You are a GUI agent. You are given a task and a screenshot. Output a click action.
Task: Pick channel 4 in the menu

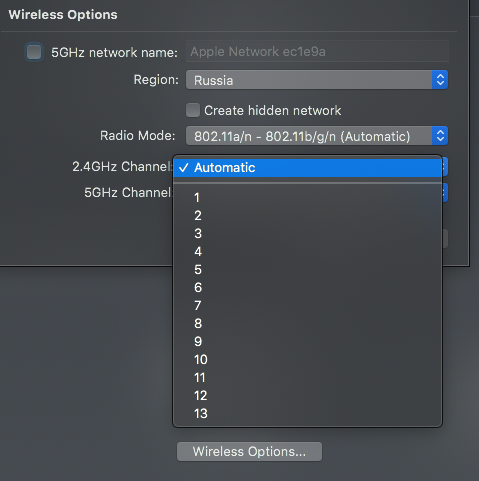tap(308, 252)
